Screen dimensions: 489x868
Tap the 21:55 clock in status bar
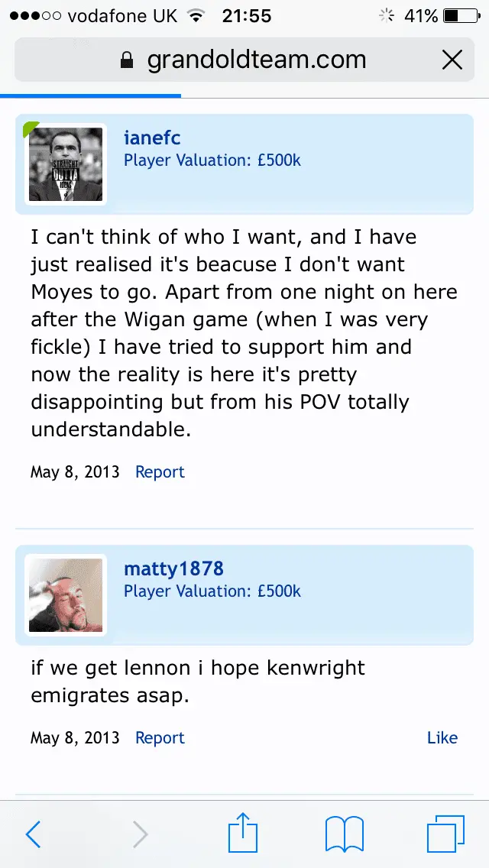247,16
